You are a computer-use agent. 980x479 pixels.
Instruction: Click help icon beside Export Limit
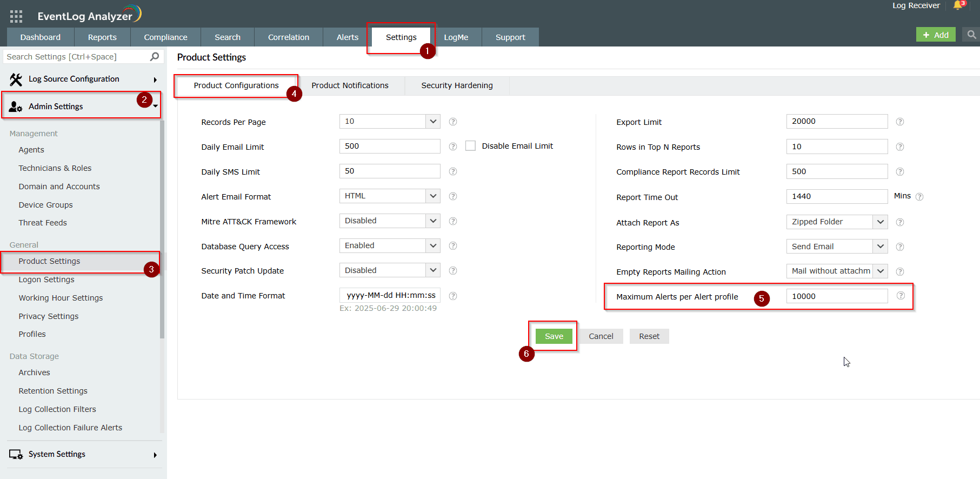point(900,122)
